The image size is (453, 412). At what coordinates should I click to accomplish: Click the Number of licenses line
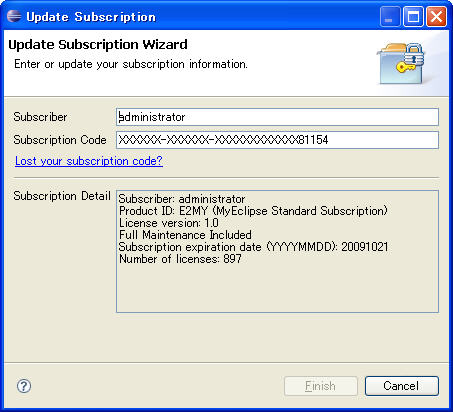click(x=180, y=259)
